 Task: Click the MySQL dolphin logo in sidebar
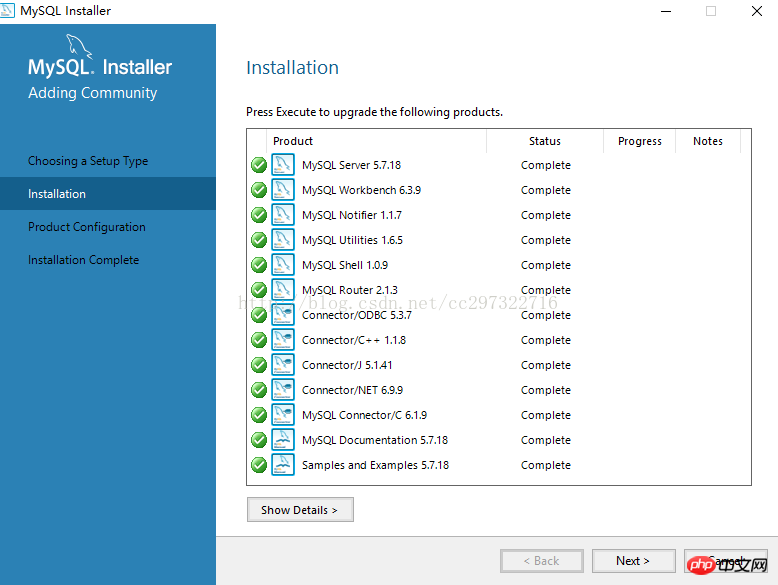[x=79, y=46]
